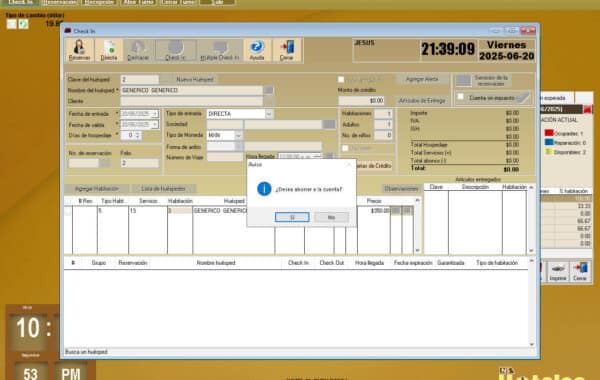Toggle the Cuenta sin impuesto checkbox

click(x=461, y=97)
